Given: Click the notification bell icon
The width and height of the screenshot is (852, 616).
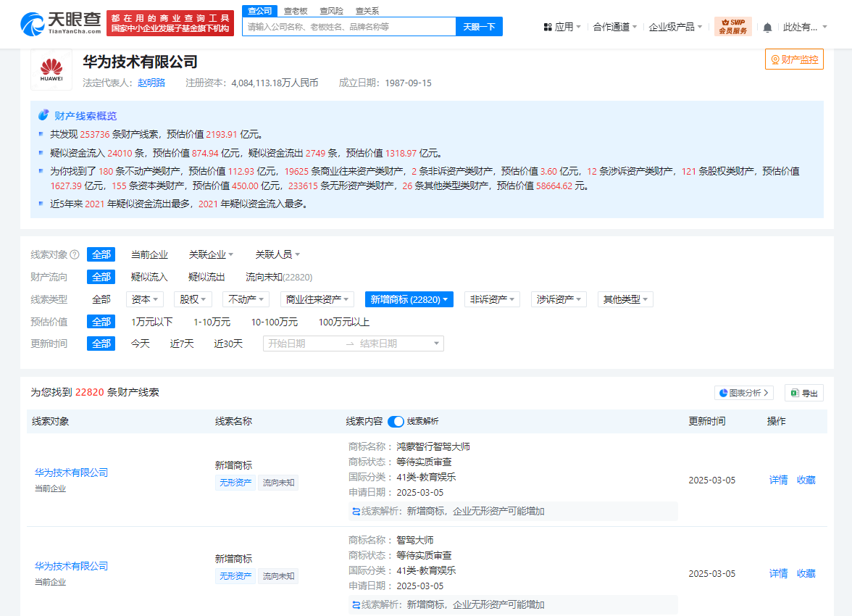Looking at the screenshot, I should [x=767, y=28].
